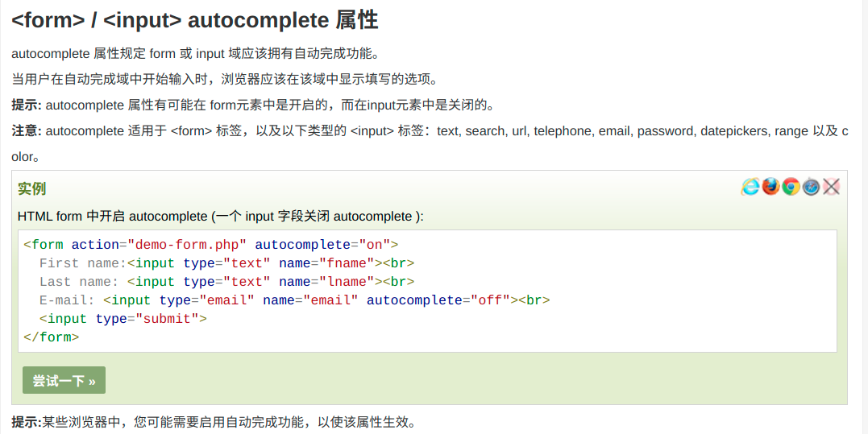
Task: Click the closing </form> tag
Action: (x=51, y=337)
